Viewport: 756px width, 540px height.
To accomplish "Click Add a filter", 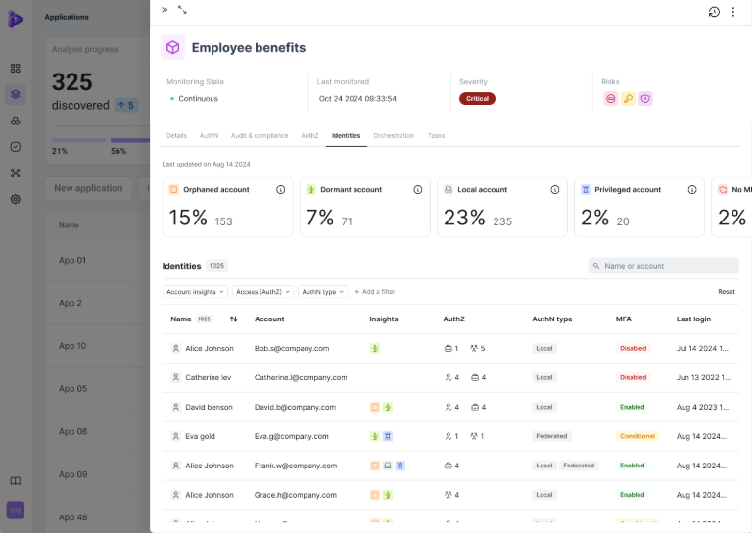I will tap(374, 292).
